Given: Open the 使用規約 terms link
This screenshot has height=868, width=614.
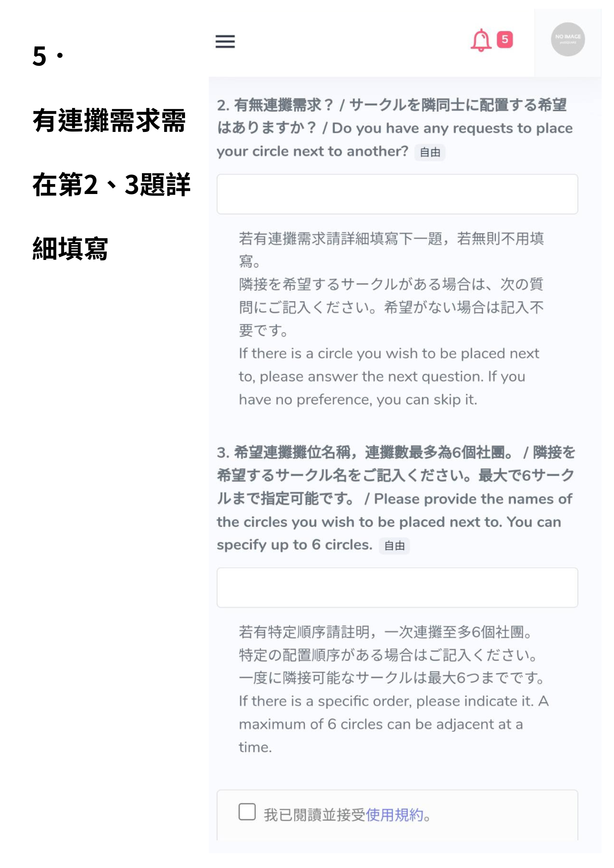Looking at the screenshot, I should [394, 815].
